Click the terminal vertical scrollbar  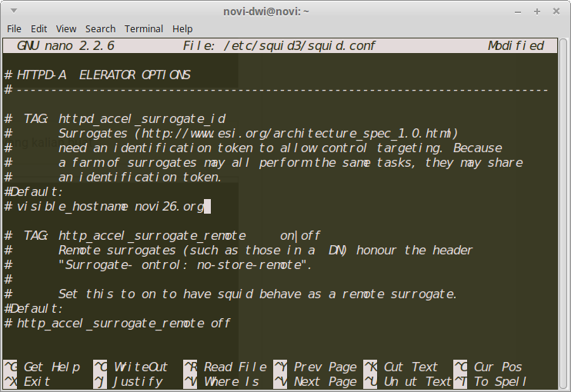click(x=563, y=214)
